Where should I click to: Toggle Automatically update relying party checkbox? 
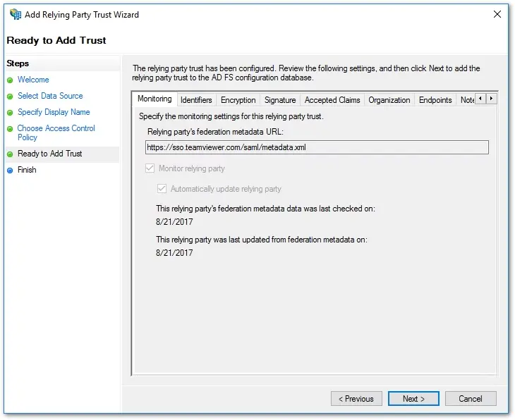(162, 189)
